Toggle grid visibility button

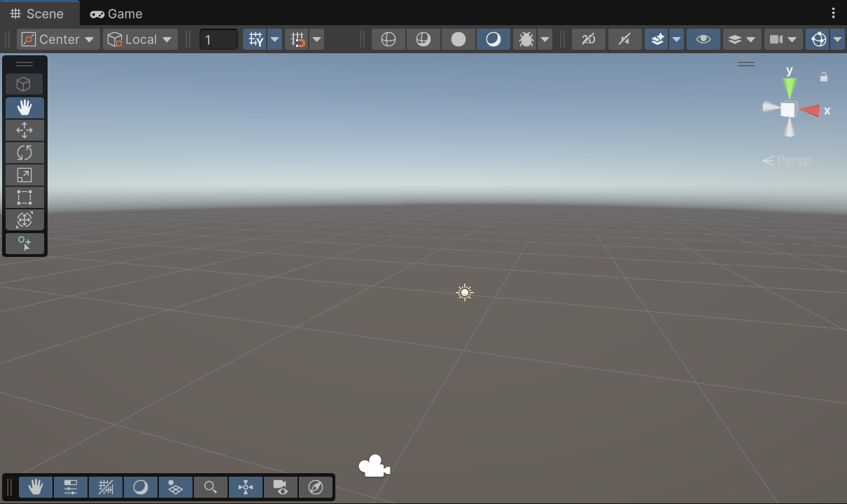click(x=255, y=39)
